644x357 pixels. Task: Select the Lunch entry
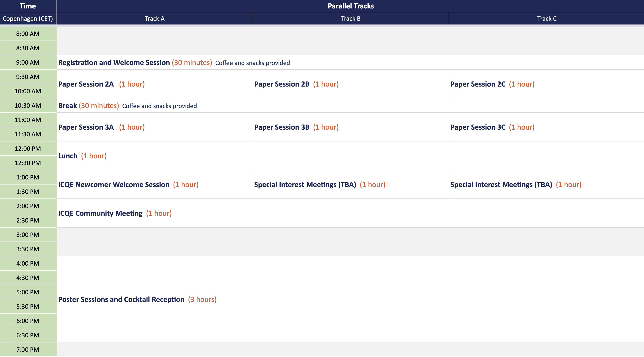350,156
